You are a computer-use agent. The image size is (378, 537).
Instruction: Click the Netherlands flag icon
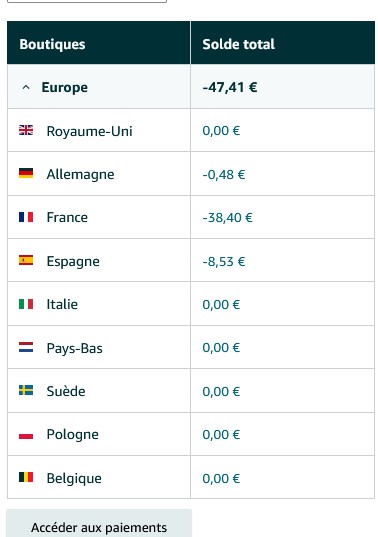26,347
